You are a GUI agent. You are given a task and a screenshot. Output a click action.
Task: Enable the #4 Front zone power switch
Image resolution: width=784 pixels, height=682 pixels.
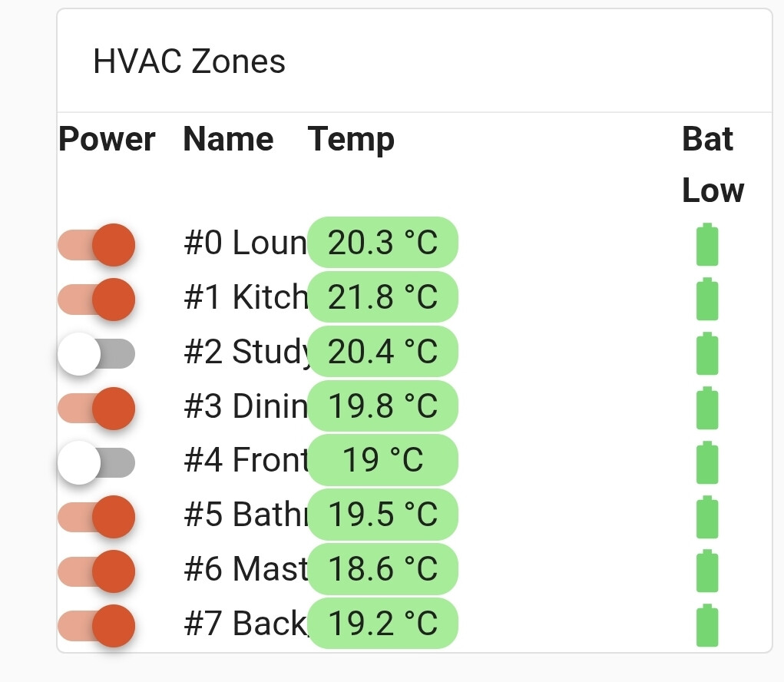pos(97,463)
